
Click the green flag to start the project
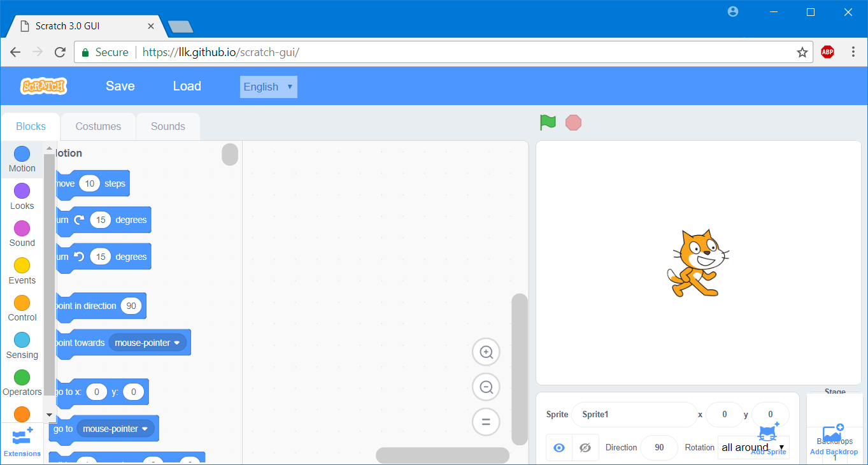pyautogui.click(x=548, y=122)
